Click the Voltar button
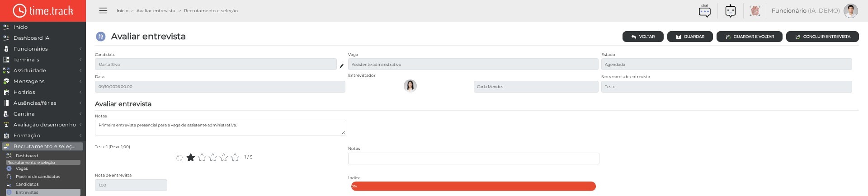This screenshot has height=196, width=868. coord(643,37)
